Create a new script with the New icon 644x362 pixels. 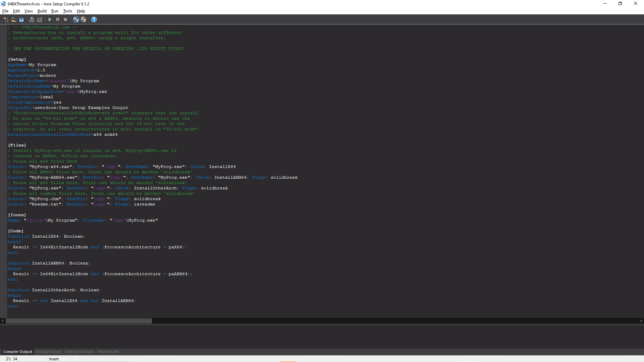6,19
